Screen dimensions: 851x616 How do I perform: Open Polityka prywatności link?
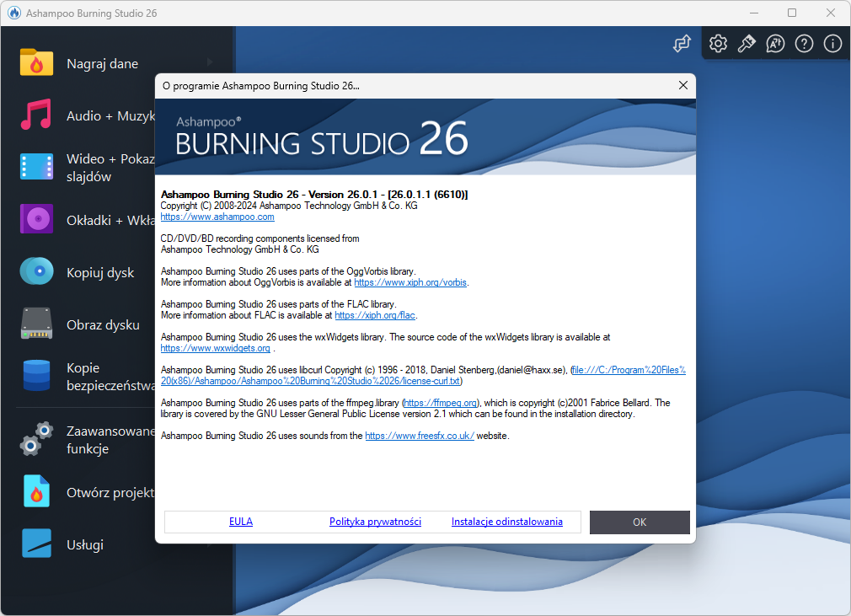[375, 522]
